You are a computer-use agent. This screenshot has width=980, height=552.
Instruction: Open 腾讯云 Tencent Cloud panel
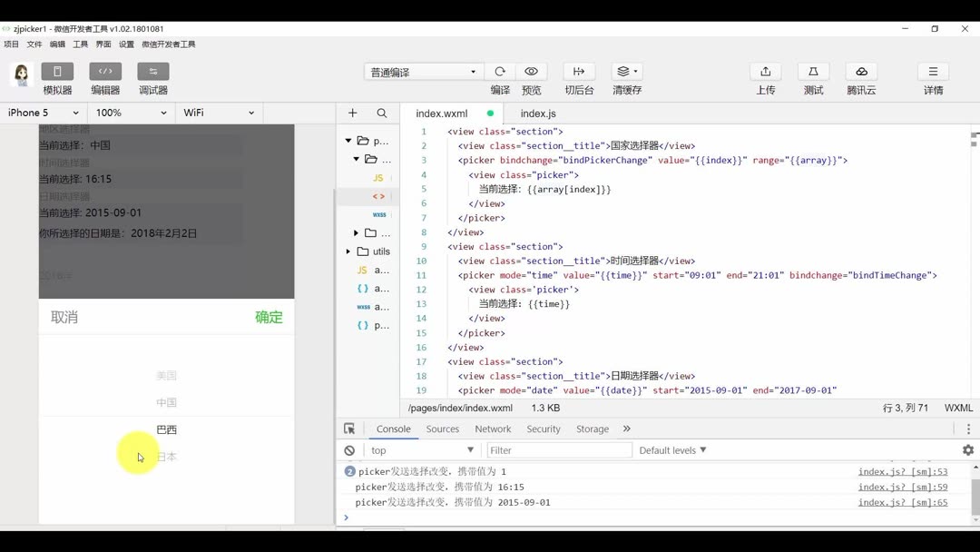coord(860,71)
